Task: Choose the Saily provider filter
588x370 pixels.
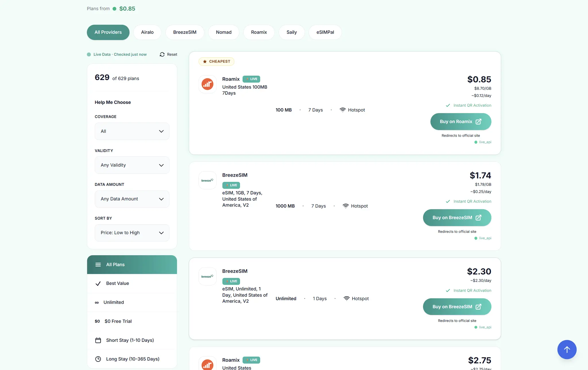Action: pyautogui.click(x=292, y=32)
